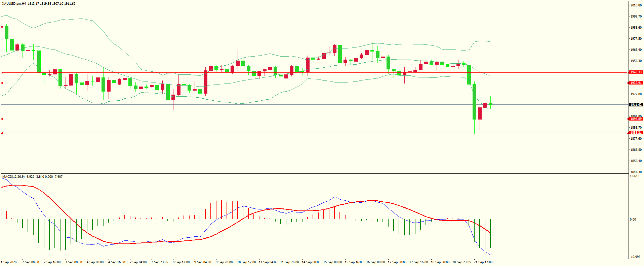
Task: Click the 1999.70 price scale label
Action: pos(636,16)
